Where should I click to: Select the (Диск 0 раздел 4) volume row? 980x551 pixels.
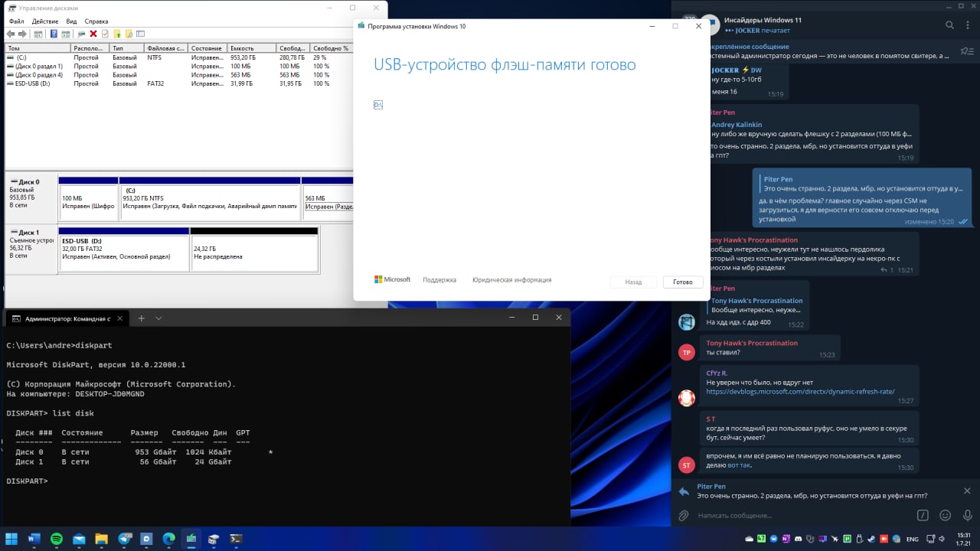tap(178, 75)
